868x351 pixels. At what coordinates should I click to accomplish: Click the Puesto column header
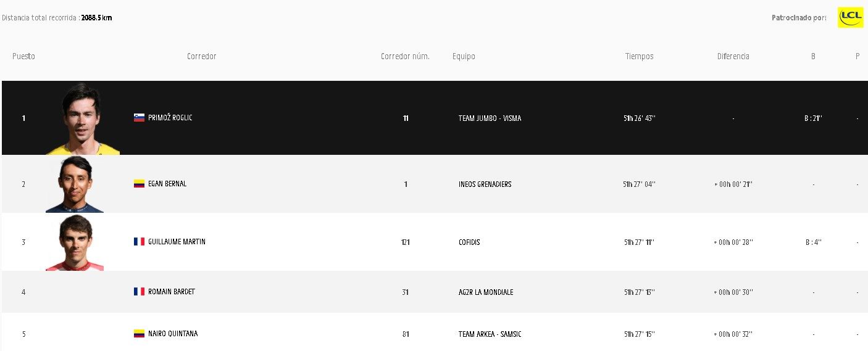pos(23,56)
